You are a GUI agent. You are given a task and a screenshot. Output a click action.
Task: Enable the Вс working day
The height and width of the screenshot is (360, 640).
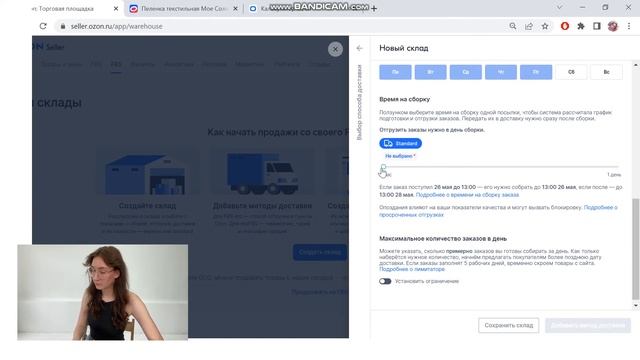[x=606, y=72]
